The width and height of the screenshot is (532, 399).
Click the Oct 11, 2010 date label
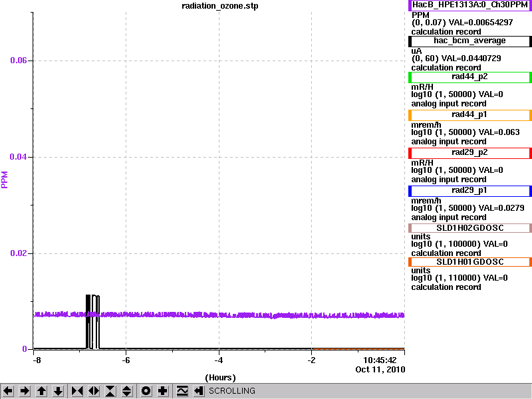click(380, 370)
